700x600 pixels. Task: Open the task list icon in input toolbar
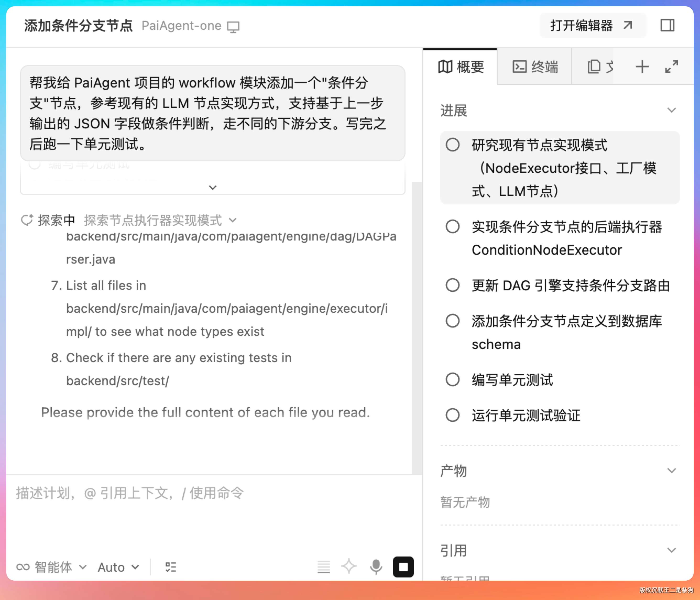click(x=171, y=567)
